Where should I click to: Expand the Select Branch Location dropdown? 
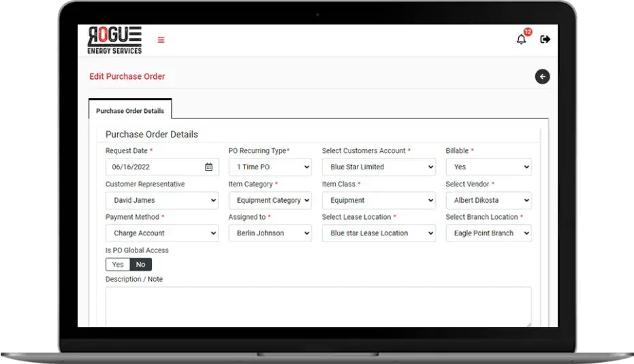tap(488, 233)
